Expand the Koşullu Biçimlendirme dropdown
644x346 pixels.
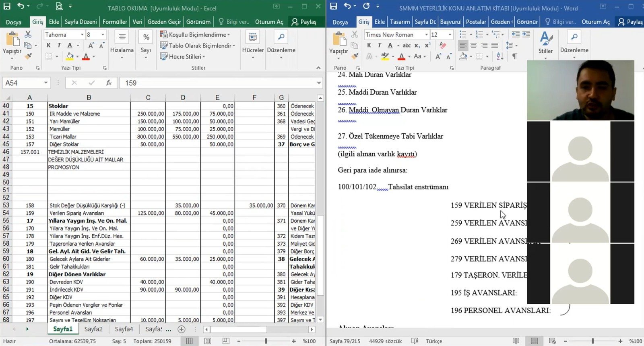(195, 35)
